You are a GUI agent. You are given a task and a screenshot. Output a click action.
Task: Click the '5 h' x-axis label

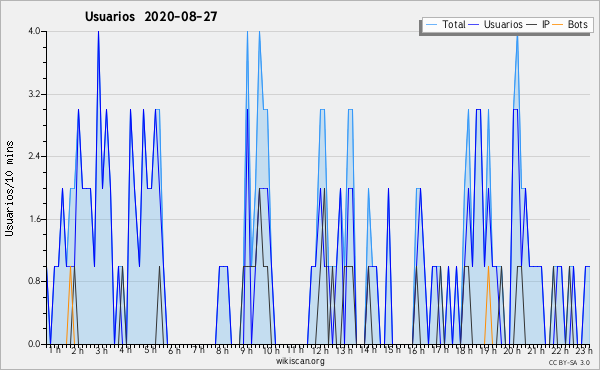click(150, 350)
